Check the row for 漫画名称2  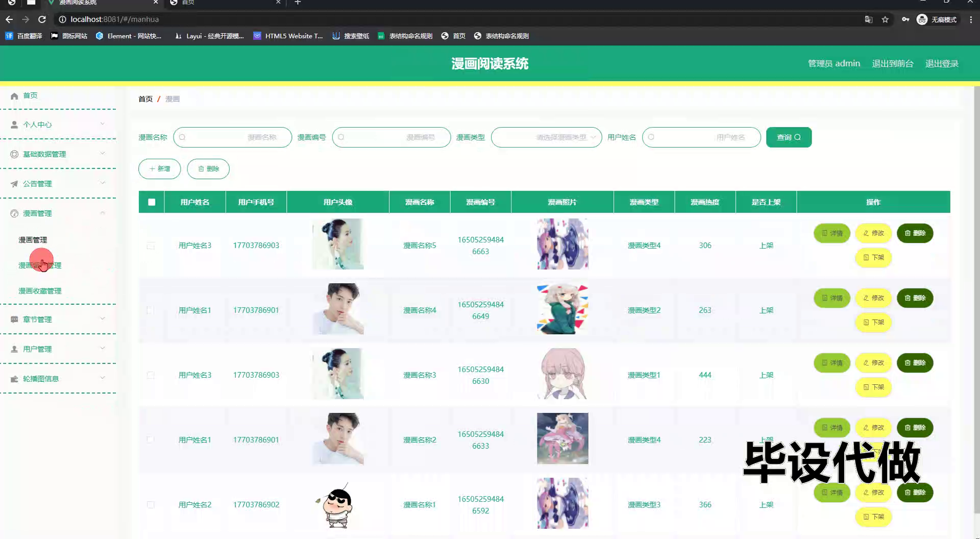(151, 440)
